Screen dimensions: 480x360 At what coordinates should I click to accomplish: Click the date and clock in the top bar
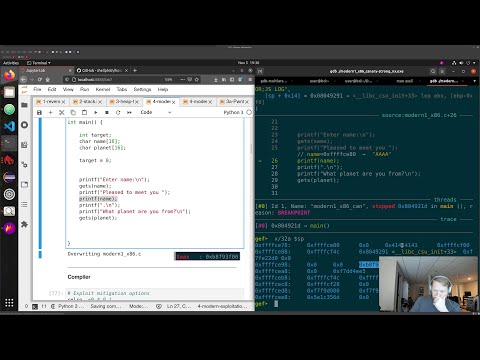[248, 63]
